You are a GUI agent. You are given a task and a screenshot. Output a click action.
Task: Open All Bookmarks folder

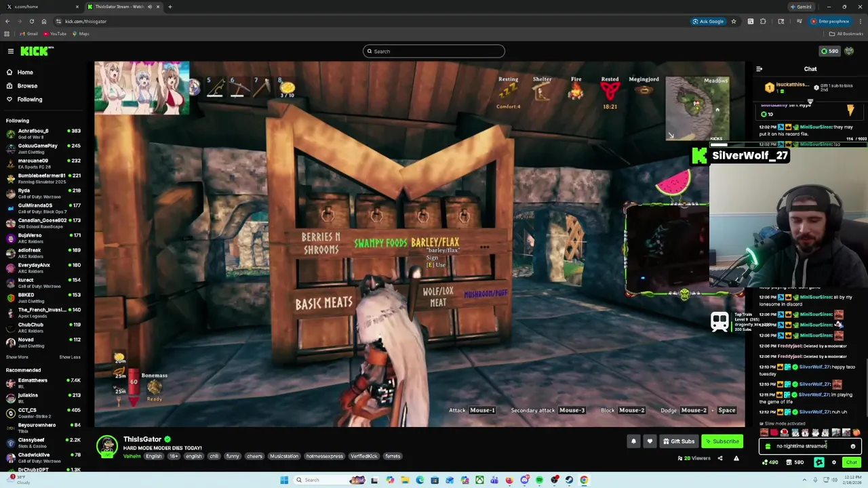click(x=847, y=34)
